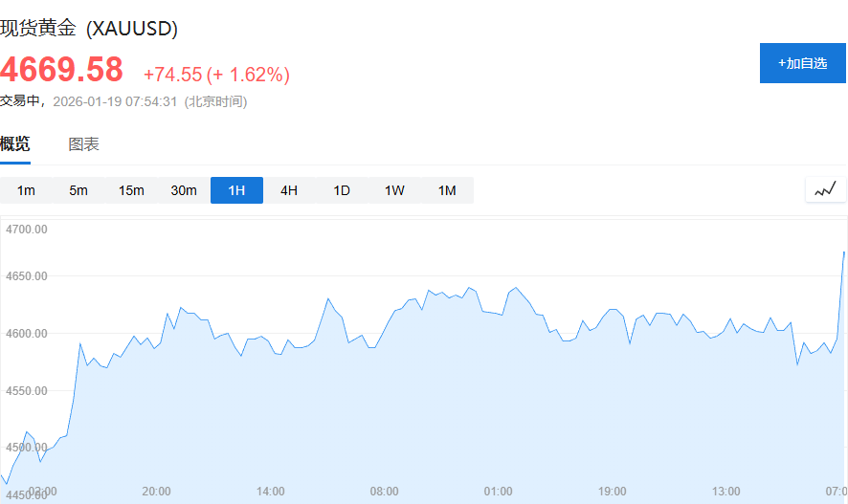Click the latest price spike on chart
Viewport: 848px width, 504px height.
point(843,252)
